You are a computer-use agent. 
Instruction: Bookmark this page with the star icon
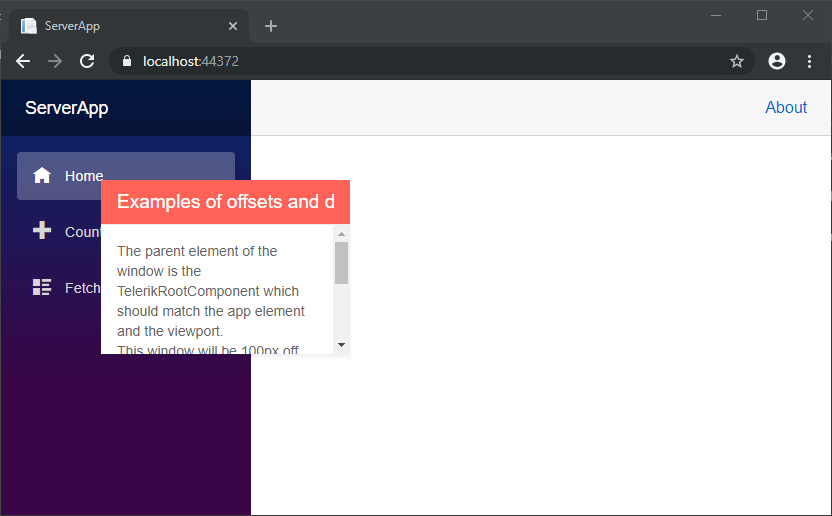pos(737,61)
